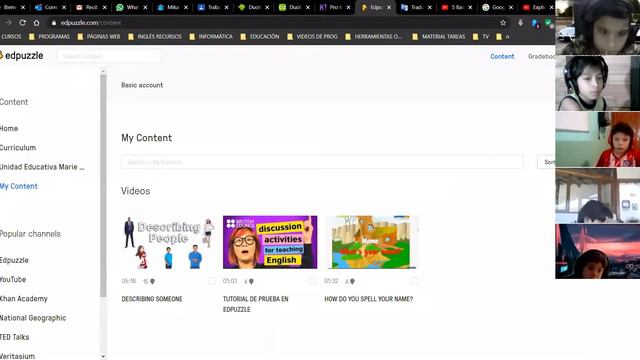Viewport: 640px width, 360px height.
Task: Open the VIDEOS DE PROG bookmarks folder
Action: [x=313, y=37]
